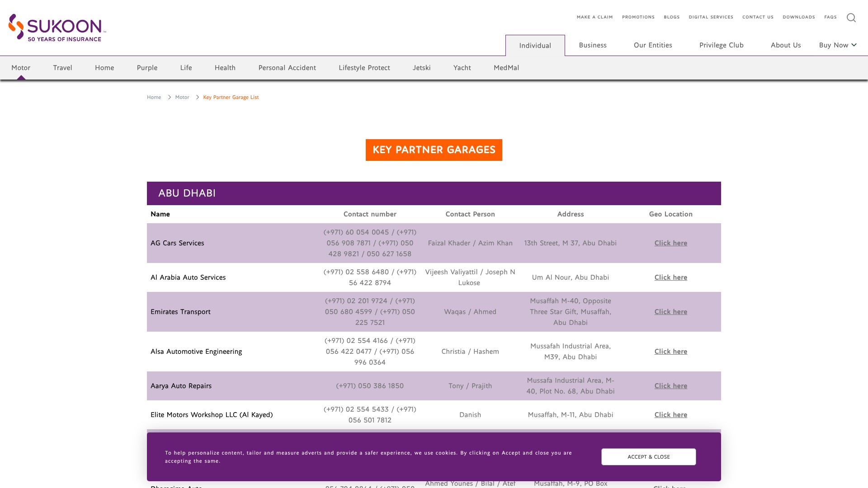The image size is (868, 488).
Task: Go to Home breadcrumb
Action: point(154,97)
